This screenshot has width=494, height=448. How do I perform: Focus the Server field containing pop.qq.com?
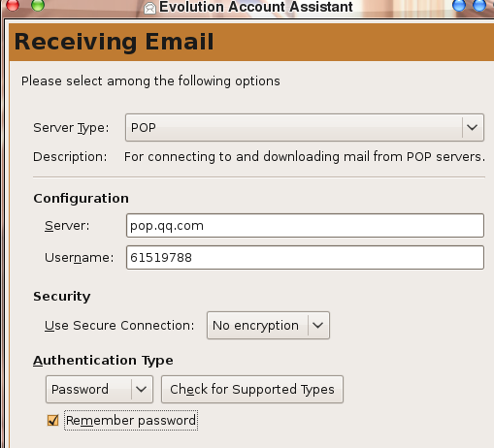point(305,225)
